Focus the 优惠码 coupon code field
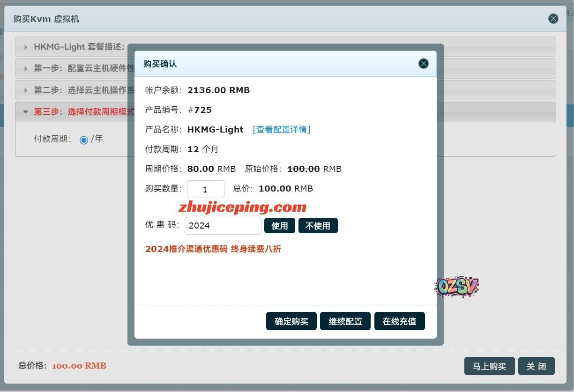 tap(223, 226)
